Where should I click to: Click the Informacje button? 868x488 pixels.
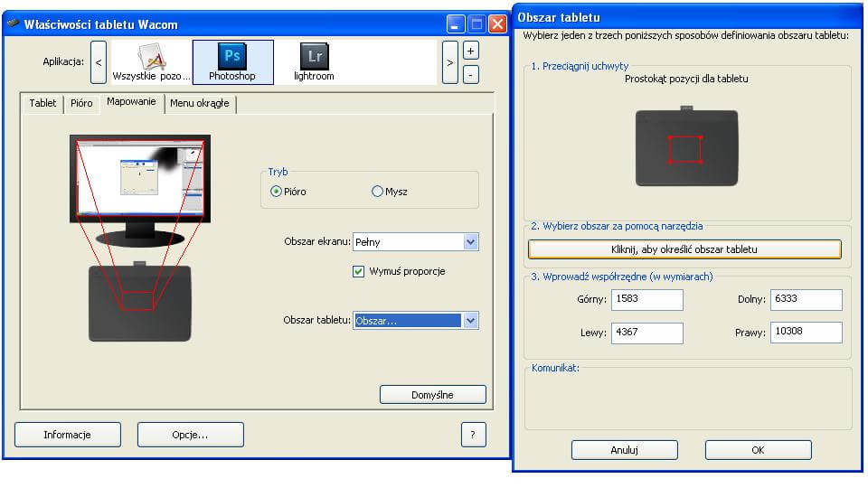click(68, 435)
